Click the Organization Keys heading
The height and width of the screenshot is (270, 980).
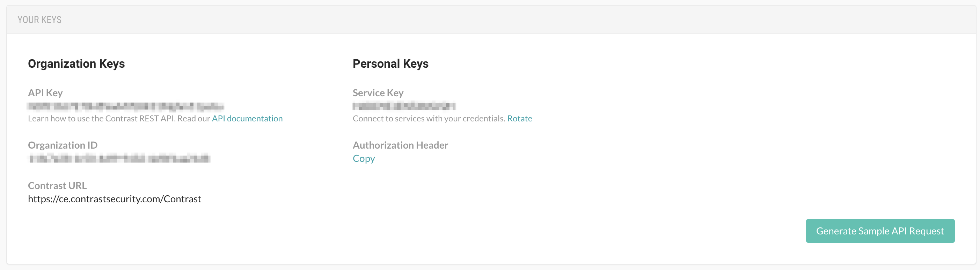click(x=76, y=63)
